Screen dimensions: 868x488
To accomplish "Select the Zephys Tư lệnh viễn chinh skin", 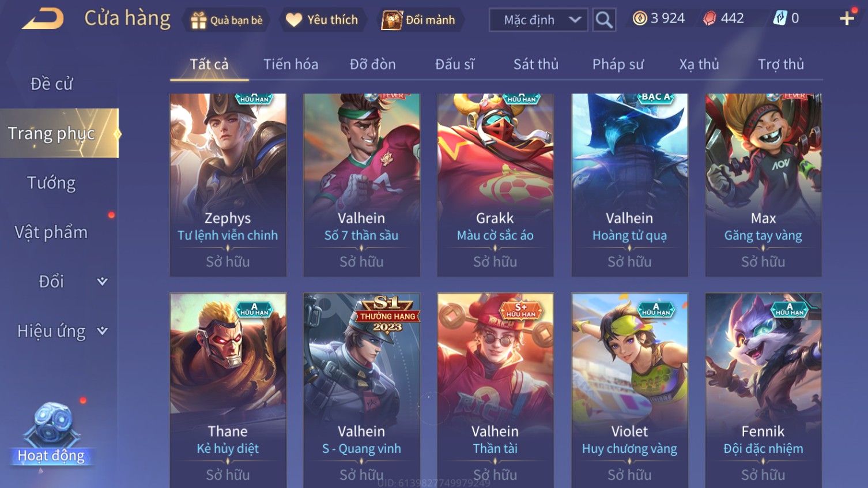I will pos(228,185).
